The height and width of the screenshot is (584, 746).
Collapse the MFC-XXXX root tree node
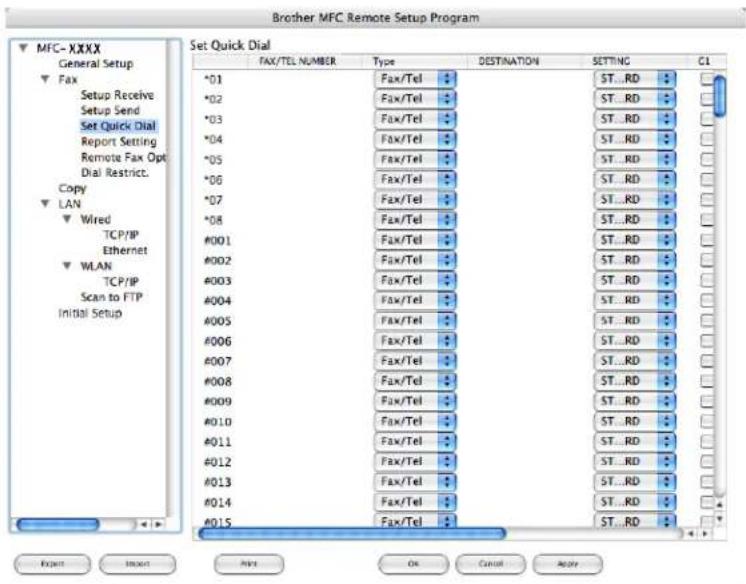pyautogui.click(x=23, y=48)
